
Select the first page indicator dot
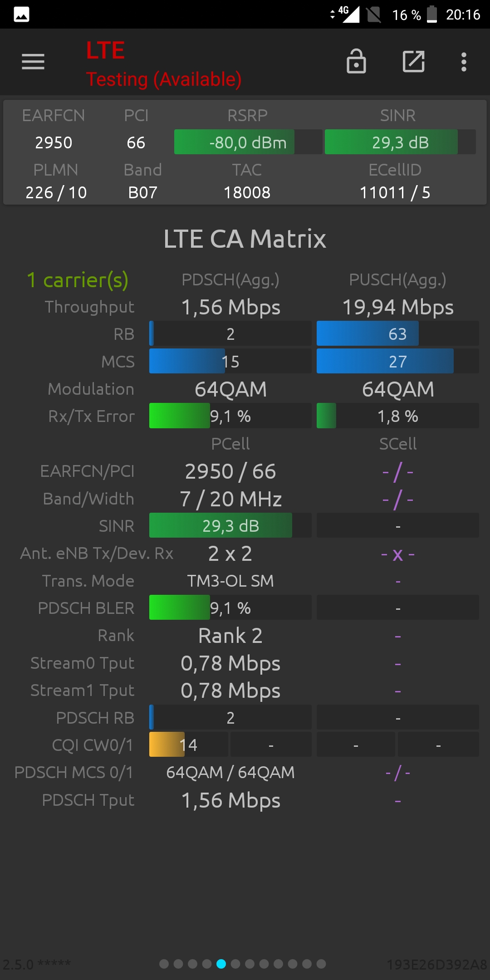[x=164, y=964]
